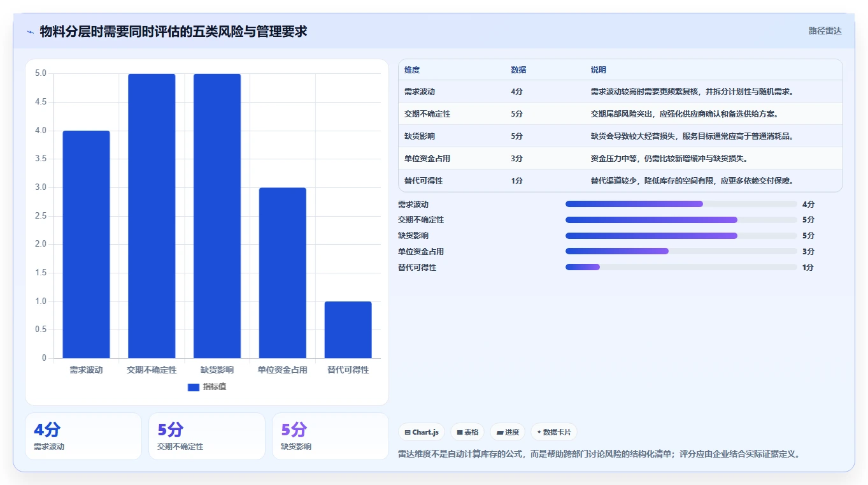Toggle the 指标值 legend item
The width and height of the screenshot is (868, 485).
click(207, 387)
